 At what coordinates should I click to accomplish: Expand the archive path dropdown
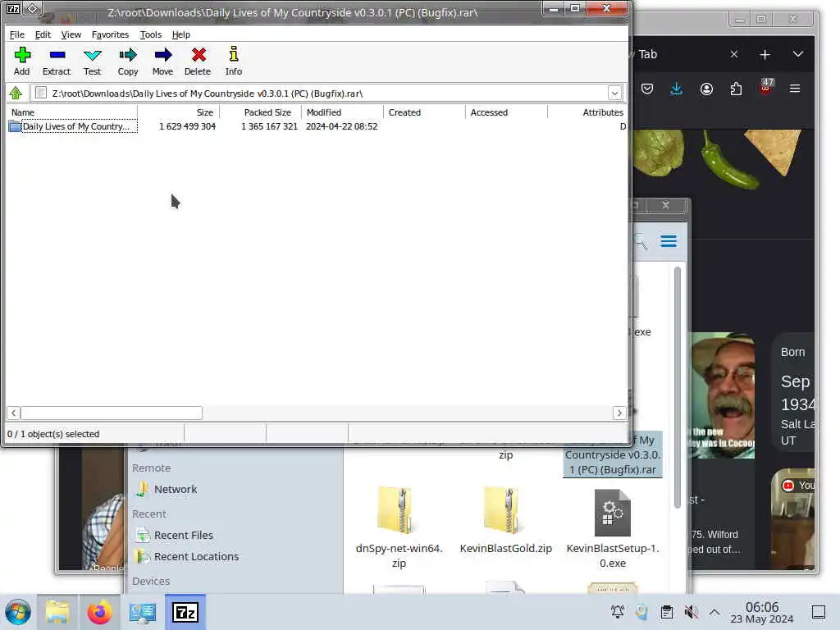[x=614, y=94]
